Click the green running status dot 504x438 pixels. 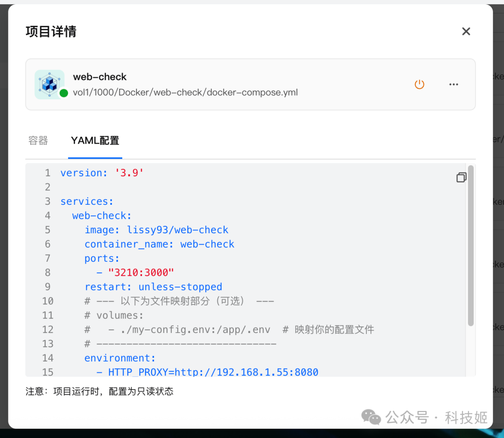pyautogui.click(x=64, y=93)
